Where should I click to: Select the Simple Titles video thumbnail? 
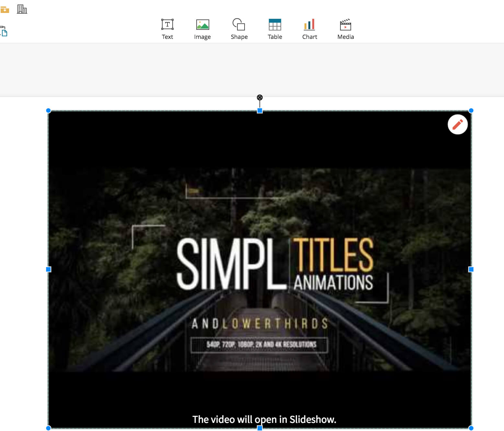(260, 269)
